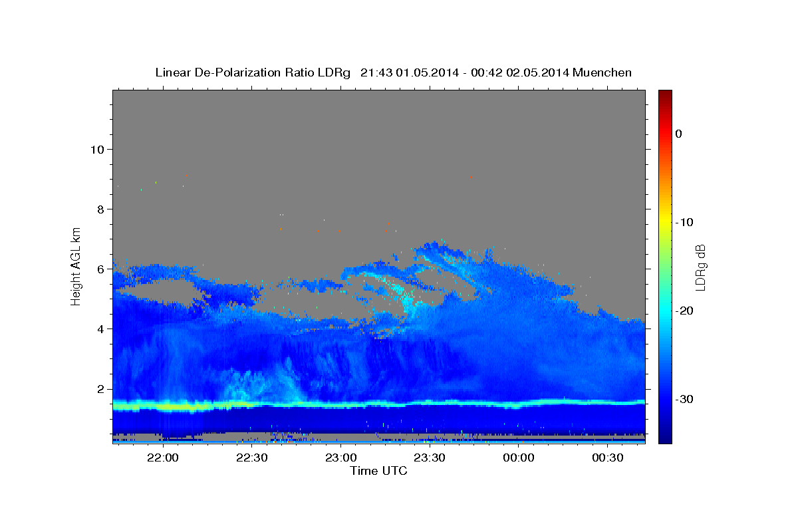798x532 pixels.
Task: Click the 00:00 time tick label
Action: 518,458
